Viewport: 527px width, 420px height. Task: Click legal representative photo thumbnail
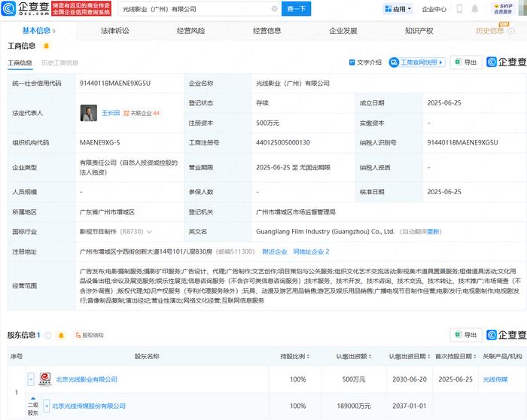point(89,113)
